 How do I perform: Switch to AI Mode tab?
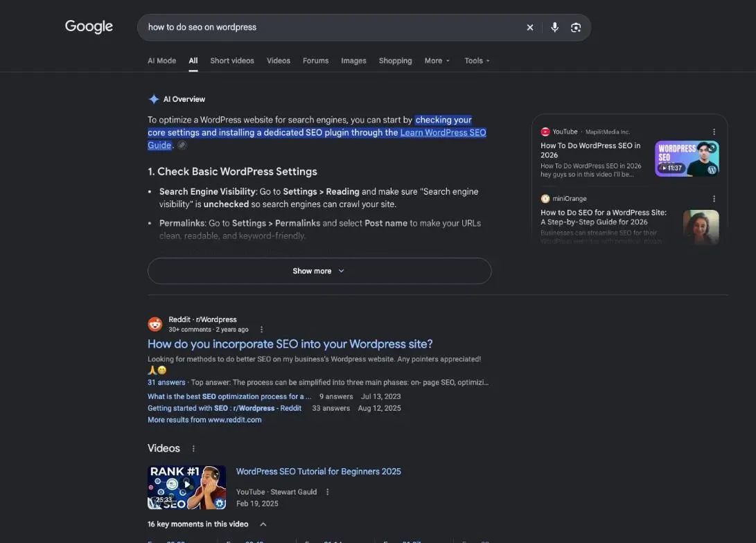[161, 61]
